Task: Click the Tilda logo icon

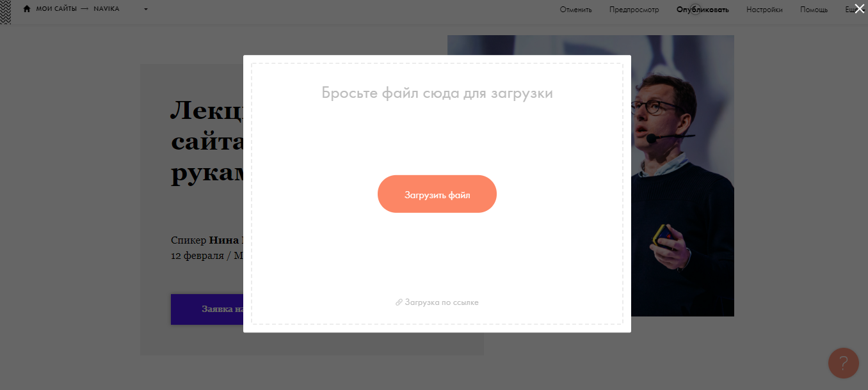Action: 5,12
